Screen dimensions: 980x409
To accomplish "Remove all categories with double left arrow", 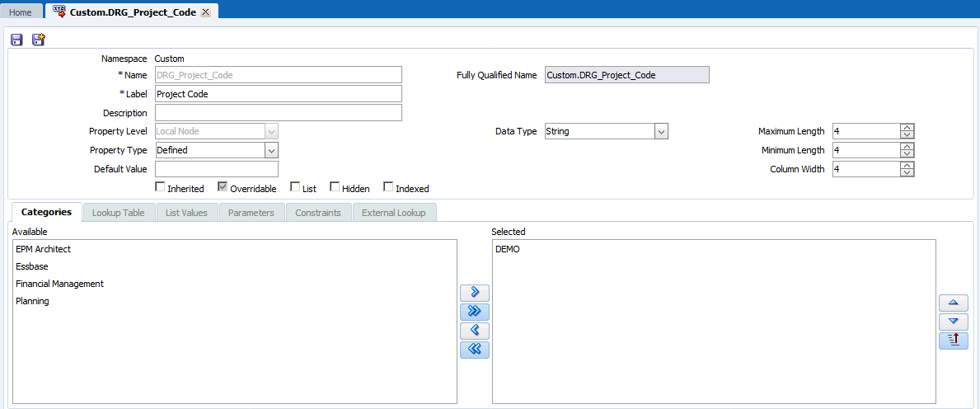I will pyautogui.click(x=475, y=350).
